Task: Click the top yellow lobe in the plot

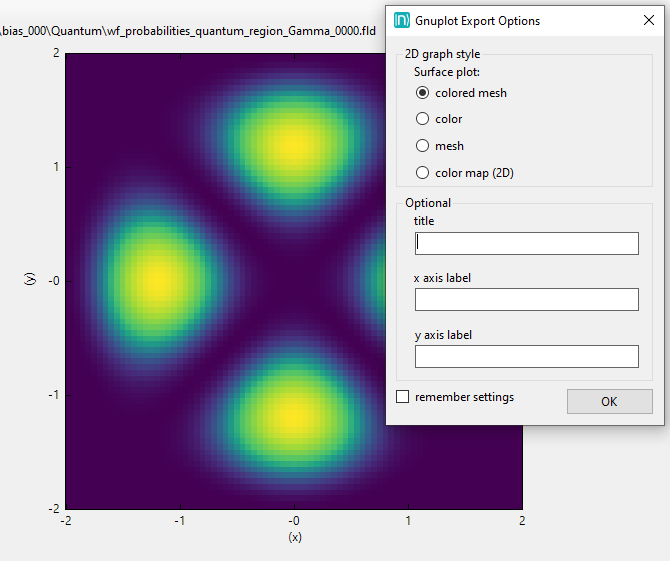Action: point(292,145)
